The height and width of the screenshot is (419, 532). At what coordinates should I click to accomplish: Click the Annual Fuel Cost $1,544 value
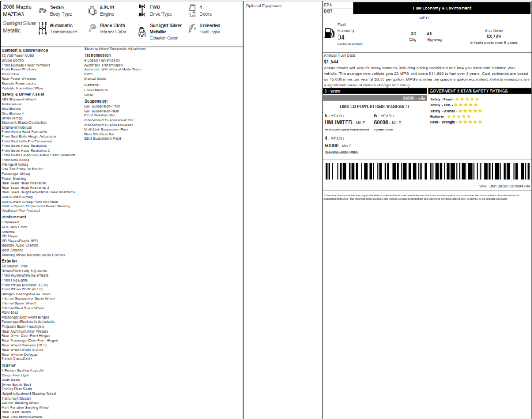click(x=331, y=62)
